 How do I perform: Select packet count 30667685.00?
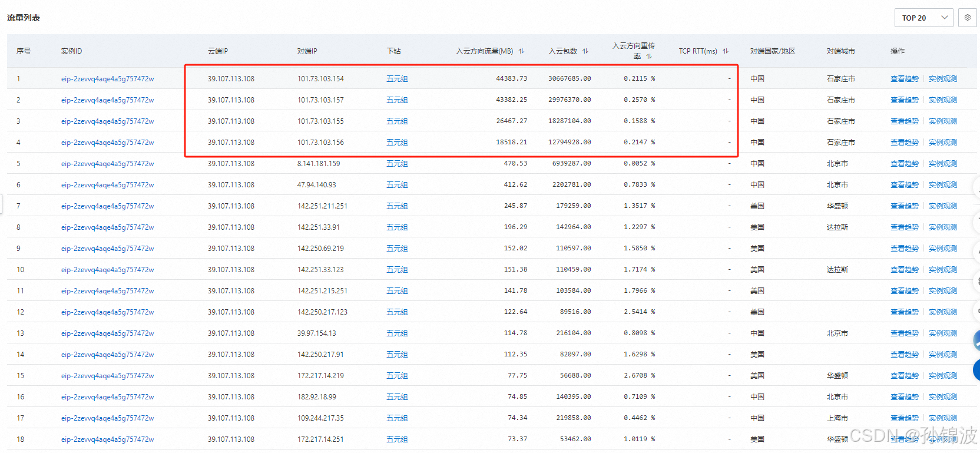pos(570,78)
